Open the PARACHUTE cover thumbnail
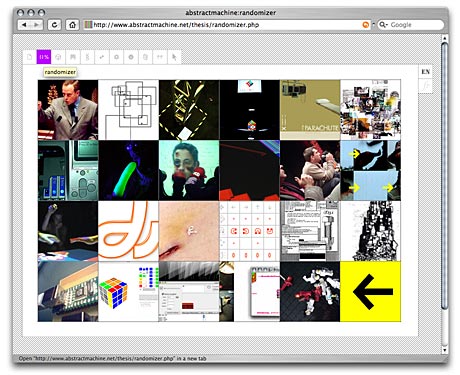The height and width of the screenshot is (375, 460). pos(310,110)
